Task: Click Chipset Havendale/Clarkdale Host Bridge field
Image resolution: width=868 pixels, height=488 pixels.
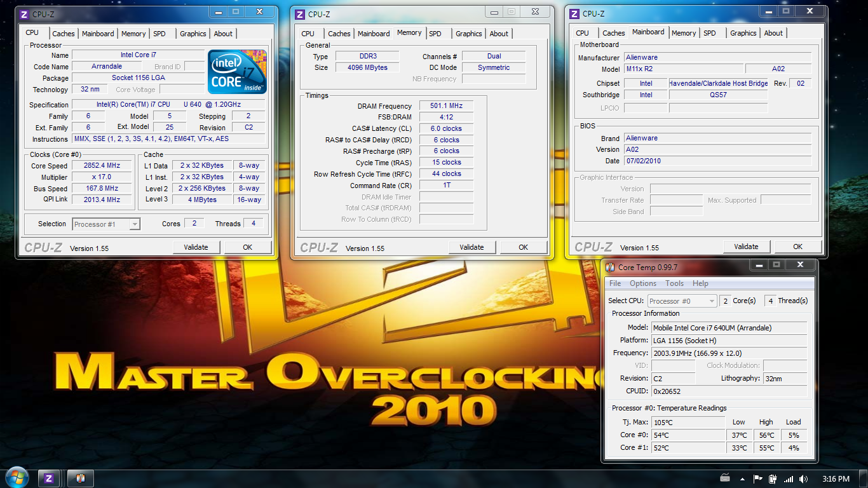Action: click(x=719, y=83)
